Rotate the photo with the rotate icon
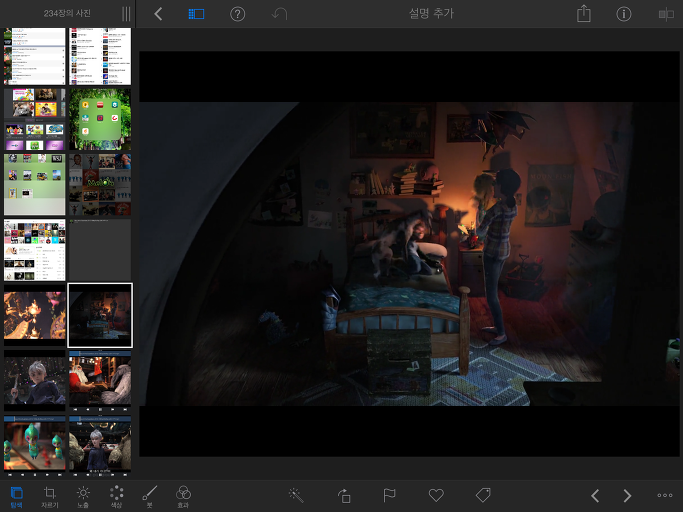The image size is (683, 512). [344, 495]
